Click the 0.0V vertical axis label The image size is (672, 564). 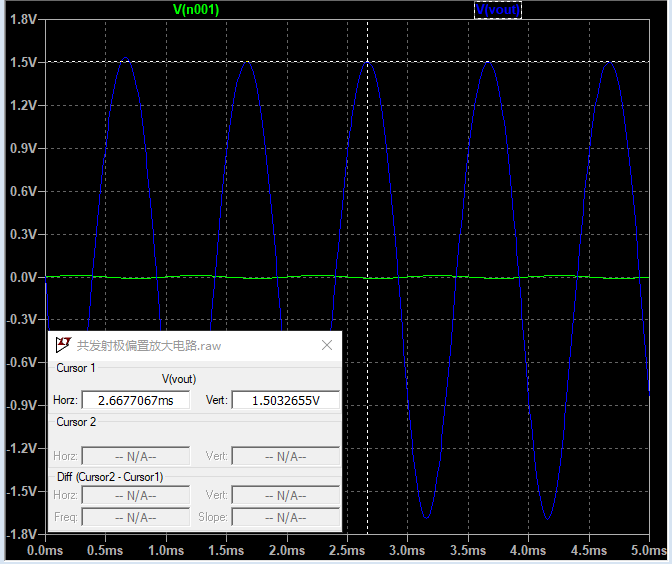[23, 277]
